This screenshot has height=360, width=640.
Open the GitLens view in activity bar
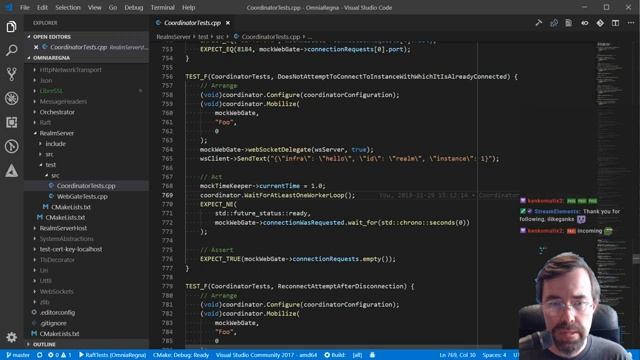point(11,146)
